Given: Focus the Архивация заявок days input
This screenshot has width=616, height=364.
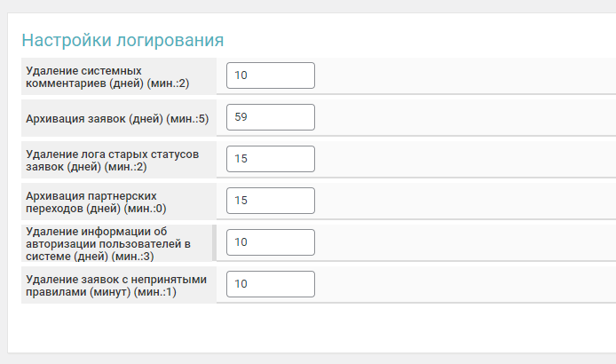Looking at the screenshot, I should coord(271,117).
